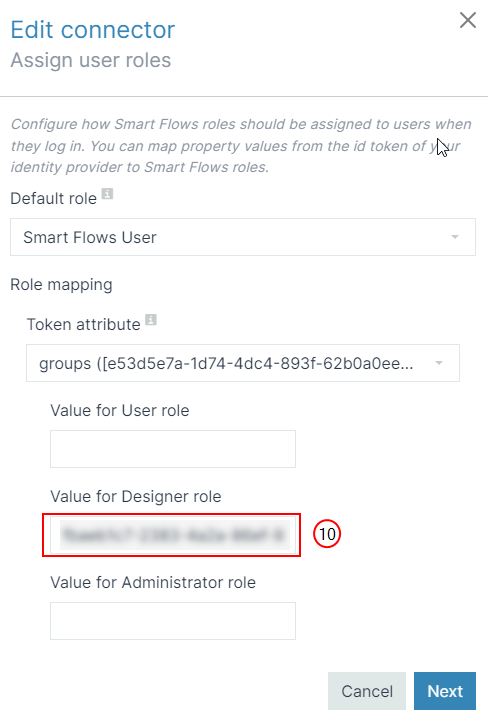Expand the Default role dropdown arrow
488x720 pixels.
click(454, 237)
